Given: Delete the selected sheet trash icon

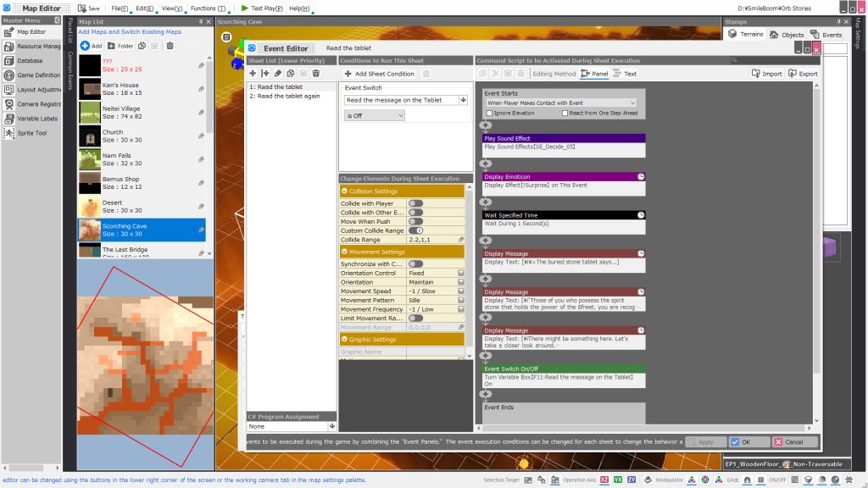Looking at the screenshot, I should point(316,73).
